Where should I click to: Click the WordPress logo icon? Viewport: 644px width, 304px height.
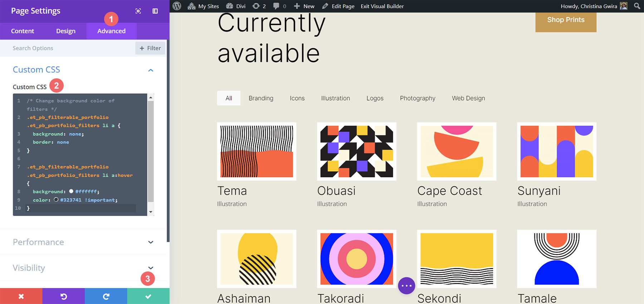tap(177, 6)
